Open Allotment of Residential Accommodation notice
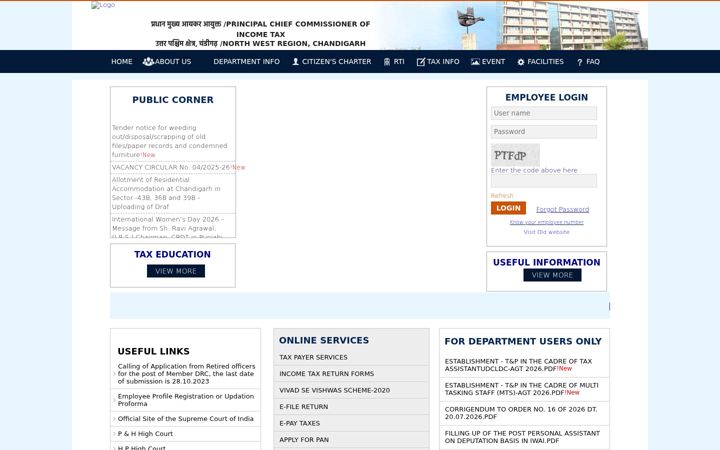This screenshot has width=720, height=450. (x=166, y=193)
